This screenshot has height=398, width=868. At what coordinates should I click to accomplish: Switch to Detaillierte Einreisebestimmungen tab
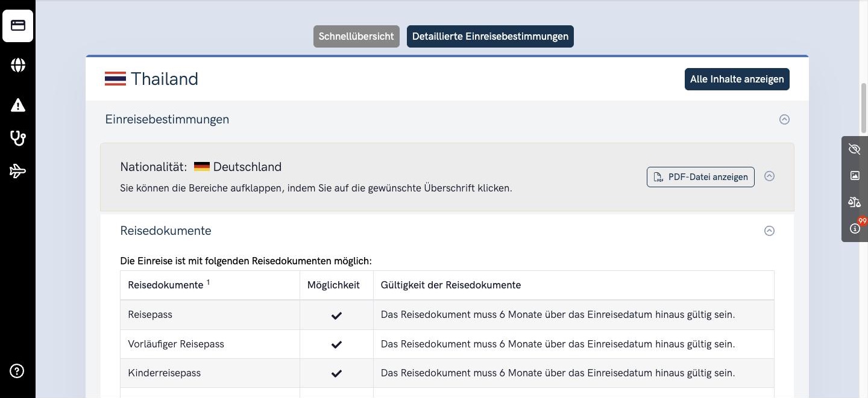point(490,36)
